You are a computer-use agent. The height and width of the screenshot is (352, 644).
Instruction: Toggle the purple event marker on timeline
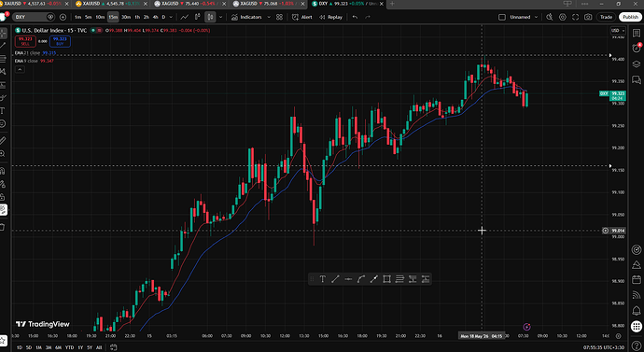tap(527, 327)
